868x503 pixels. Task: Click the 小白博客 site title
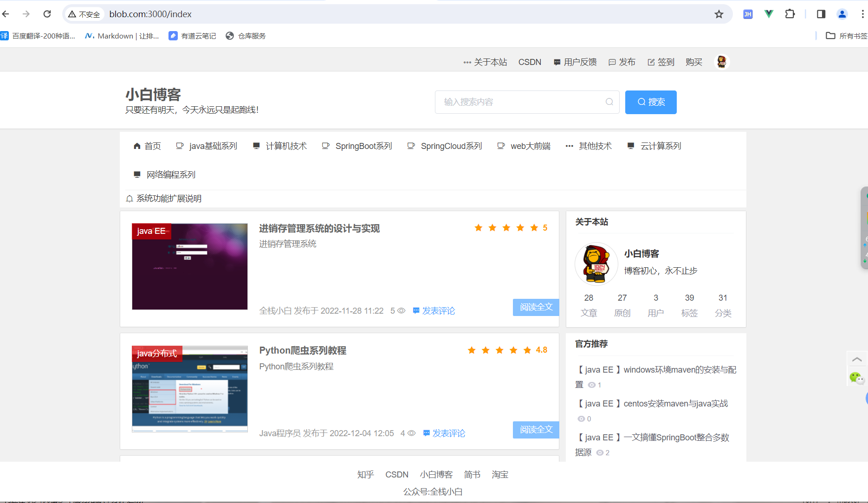[x=153, y=95]
